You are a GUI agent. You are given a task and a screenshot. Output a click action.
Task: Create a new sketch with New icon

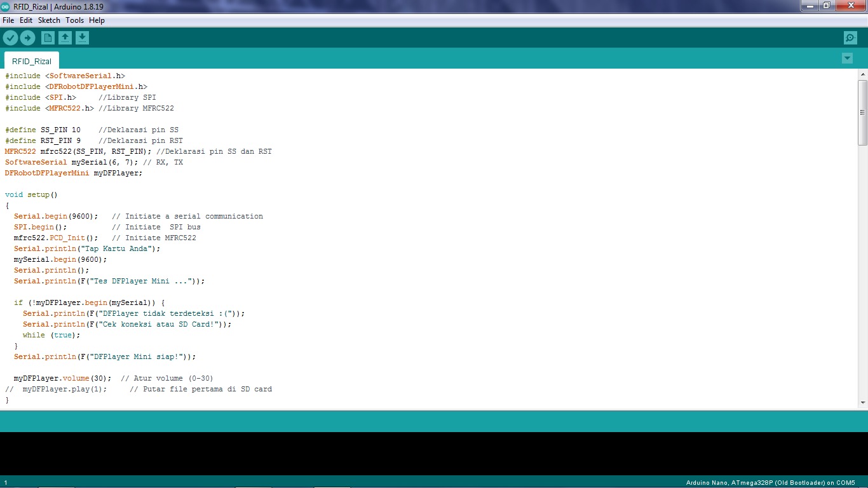48,38
